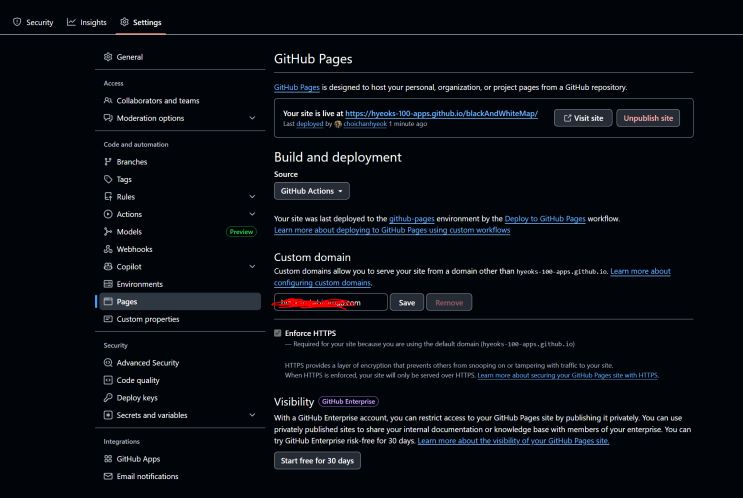The image size is (743, 498).
Task: Click the GitHub Enterprise badge
Action: click(348, 402)
